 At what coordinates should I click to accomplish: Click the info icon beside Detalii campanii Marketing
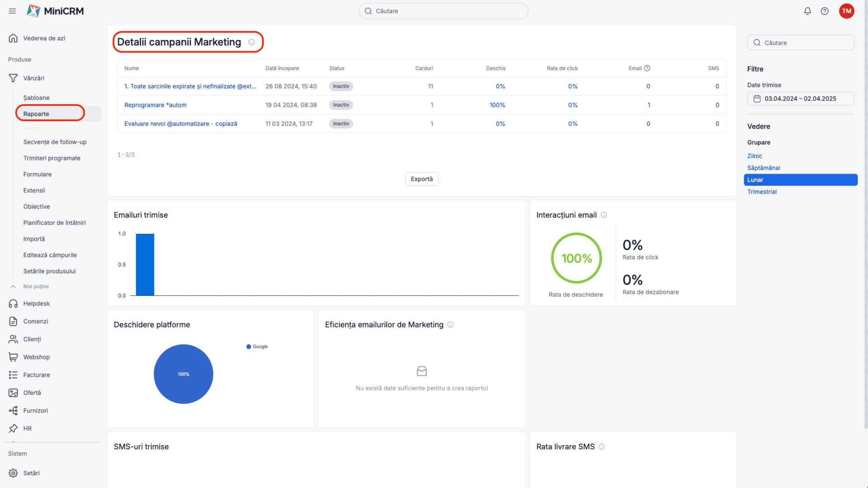pos(251,42)
